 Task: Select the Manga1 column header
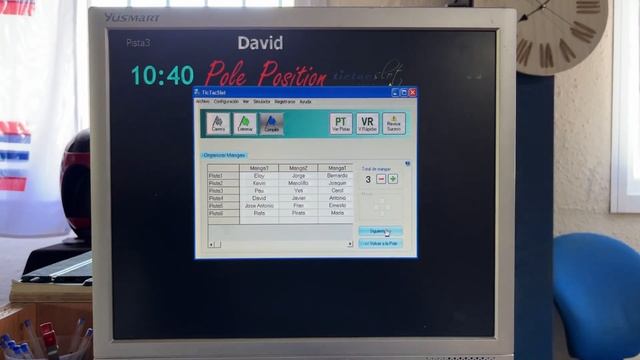point(259,168)
